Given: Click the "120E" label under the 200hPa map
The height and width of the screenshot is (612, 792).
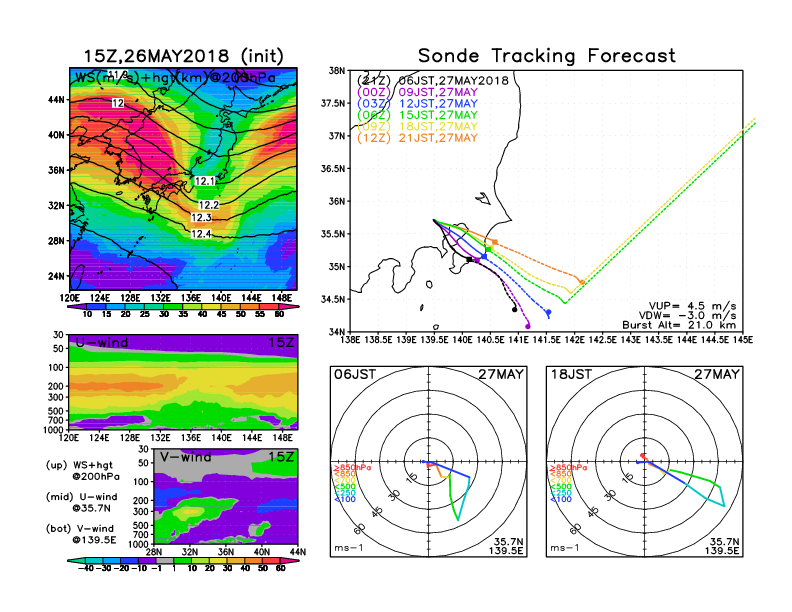Looking at the screenshot, I should 70,298.
